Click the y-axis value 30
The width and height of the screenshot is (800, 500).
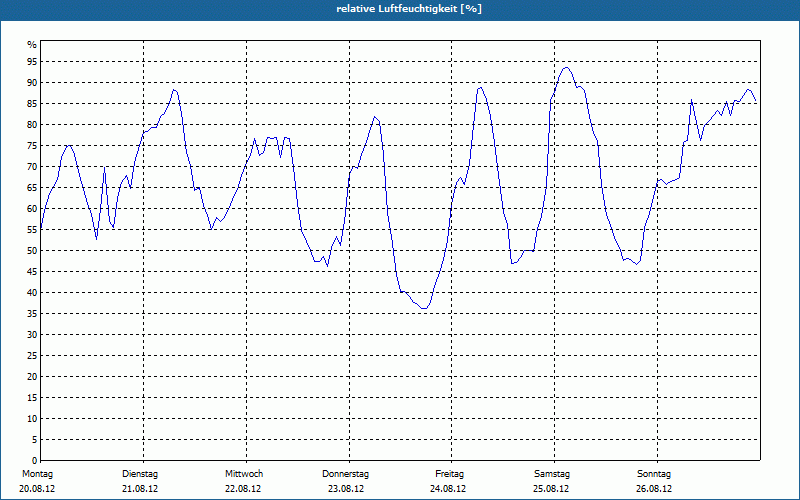point(32,335)
